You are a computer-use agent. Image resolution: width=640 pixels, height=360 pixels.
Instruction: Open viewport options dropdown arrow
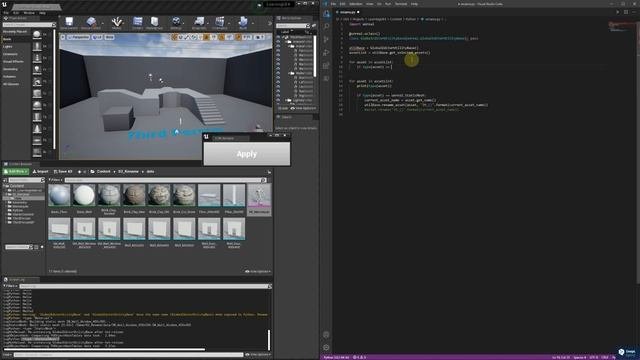coord(63,37)
